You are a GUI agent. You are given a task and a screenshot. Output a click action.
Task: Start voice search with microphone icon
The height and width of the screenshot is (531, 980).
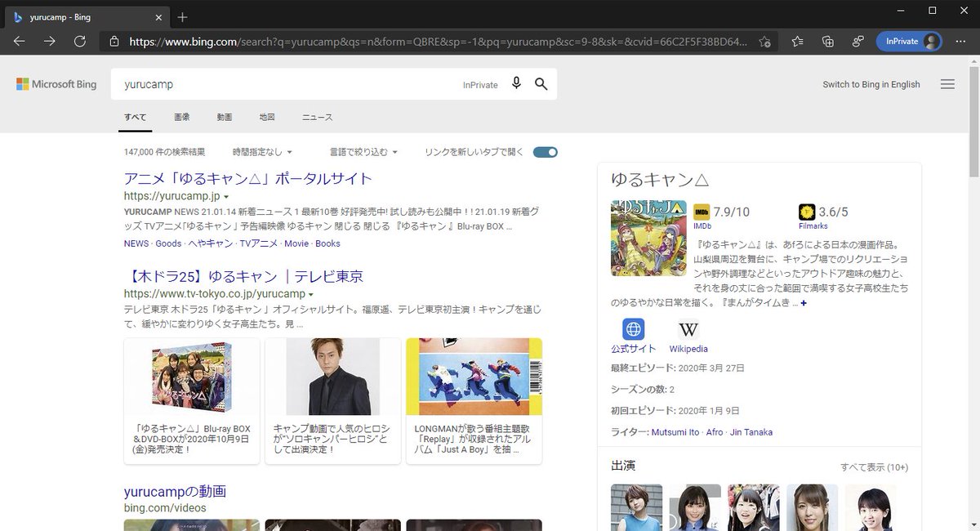click(x=516, y=83)
